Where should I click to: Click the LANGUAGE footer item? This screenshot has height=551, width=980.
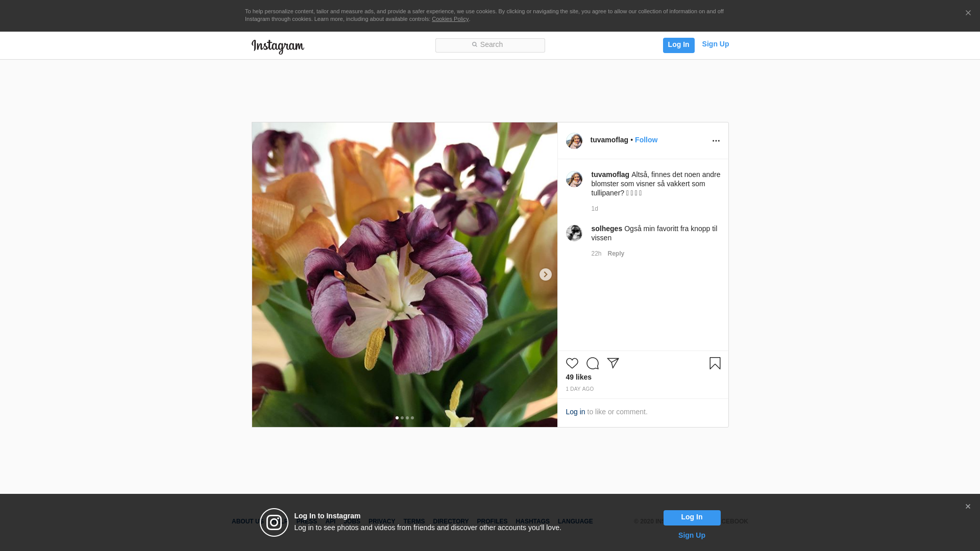coord(575,521)
